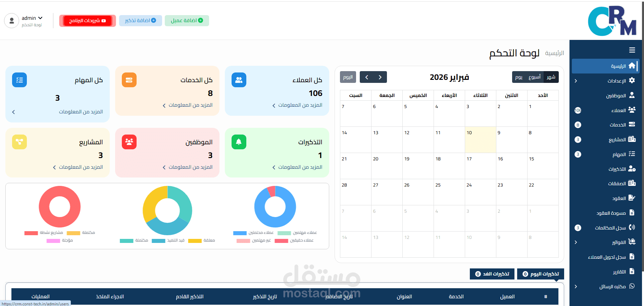The image size is (644, 306).
Task: Open مكتبه الرسائل via the WhatsApp icon
Action: click(x=632, y=286)
